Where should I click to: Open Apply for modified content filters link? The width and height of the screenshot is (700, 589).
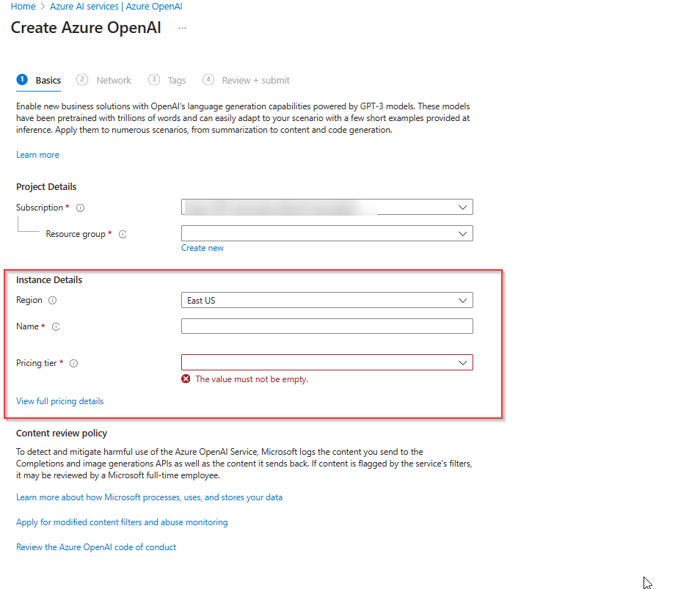coord(122,522)
